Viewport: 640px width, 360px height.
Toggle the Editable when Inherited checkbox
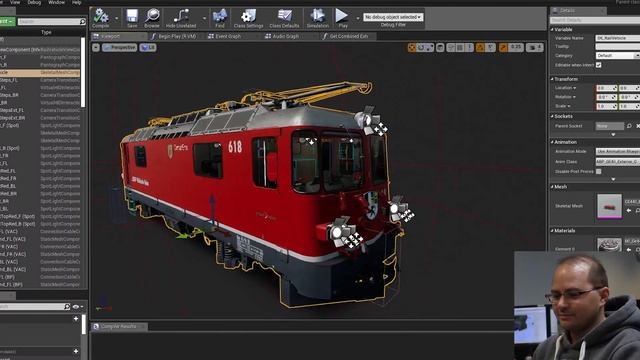coord(598,65)
